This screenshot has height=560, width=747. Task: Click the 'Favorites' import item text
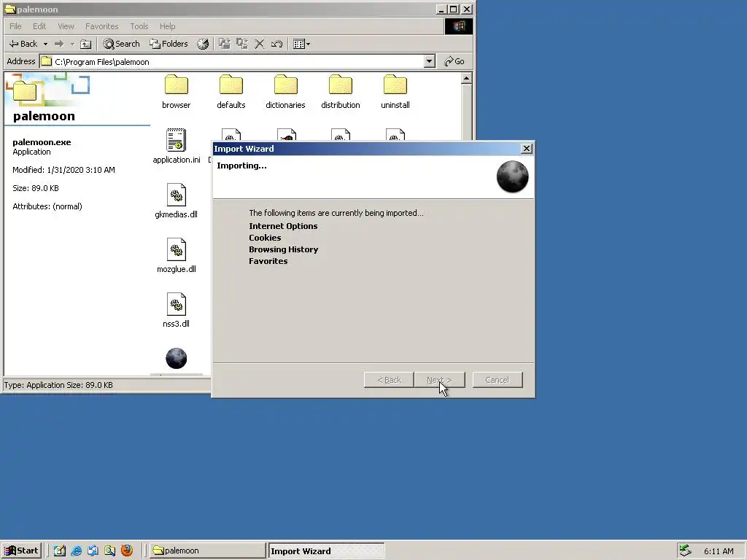click(268, 261)
